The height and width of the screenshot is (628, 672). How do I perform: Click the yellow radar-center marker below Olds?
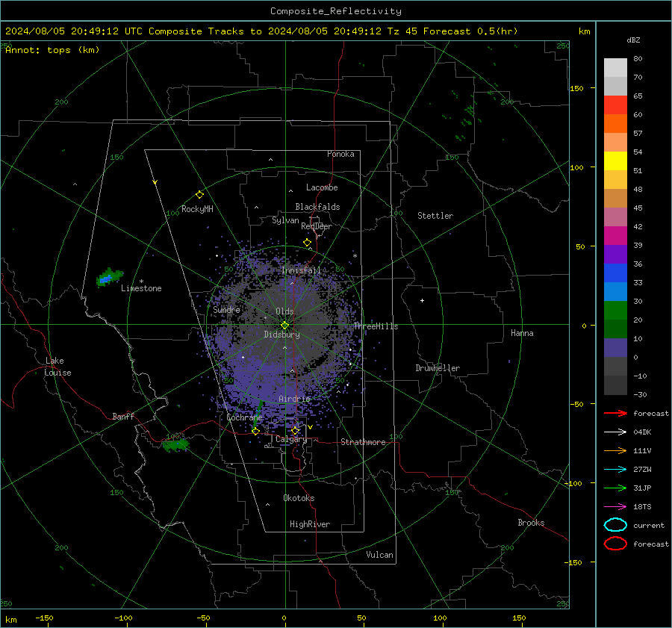(x=284, y=326)
